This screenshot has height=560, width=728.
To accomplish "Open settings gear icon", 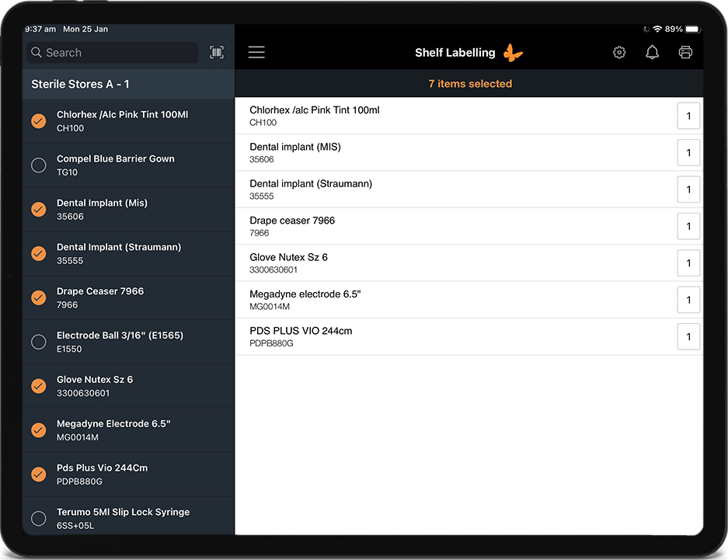I will (x=619, y=53).
